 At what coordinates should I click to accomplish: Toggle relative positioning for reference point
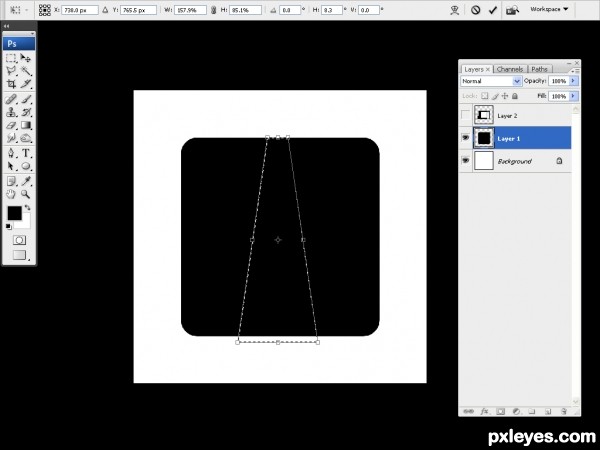click(105, 10)
